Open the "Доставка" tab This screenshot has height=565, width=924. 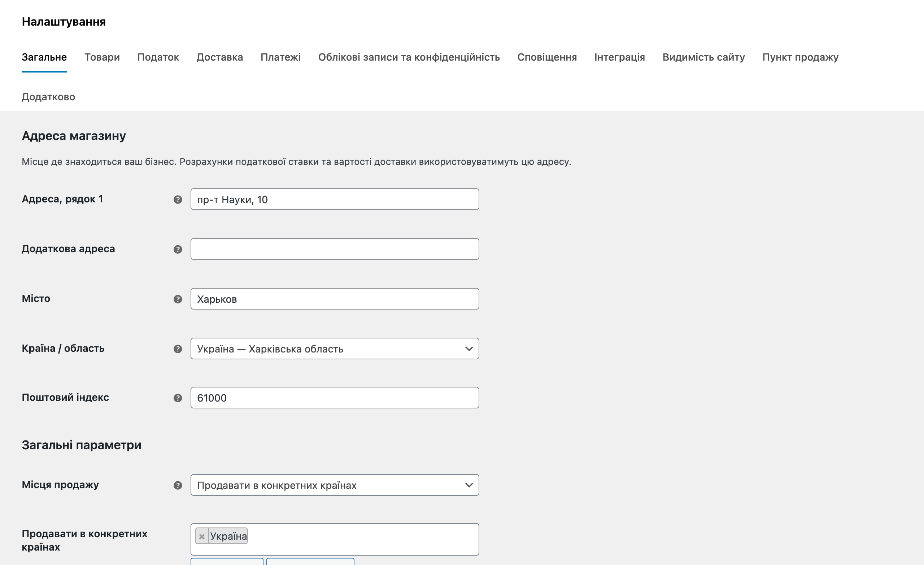220,57
